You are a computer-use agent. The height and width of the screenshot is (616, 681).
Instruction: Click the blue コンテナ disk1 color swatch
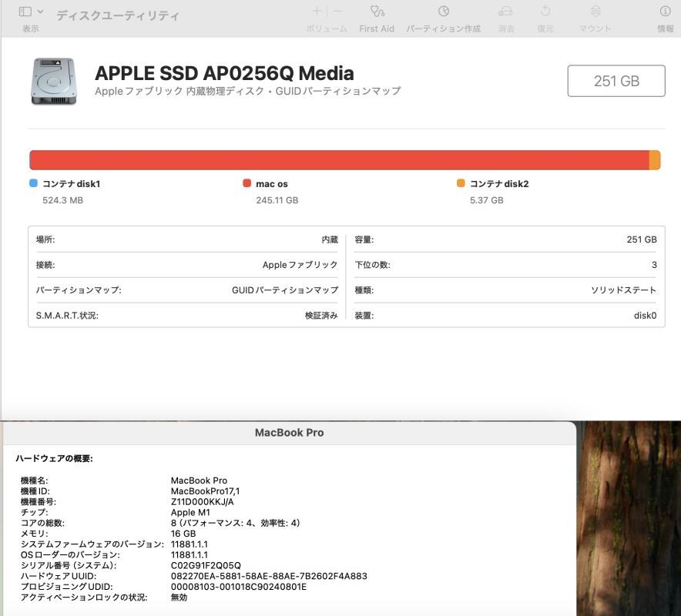tap(33, 183)
